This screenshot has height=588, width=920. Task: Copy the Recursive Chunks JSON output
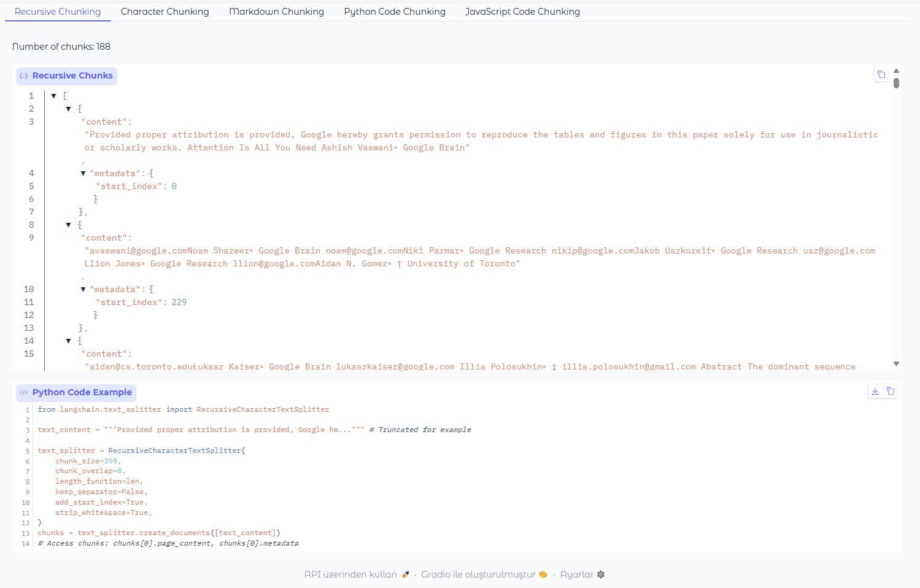[881, 74]
